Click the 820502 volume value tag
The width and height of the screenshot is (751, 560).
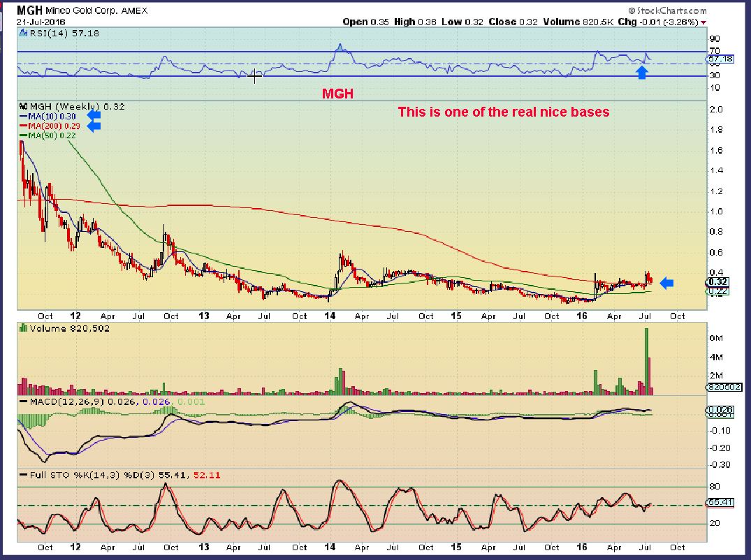[x=724, y=387]
